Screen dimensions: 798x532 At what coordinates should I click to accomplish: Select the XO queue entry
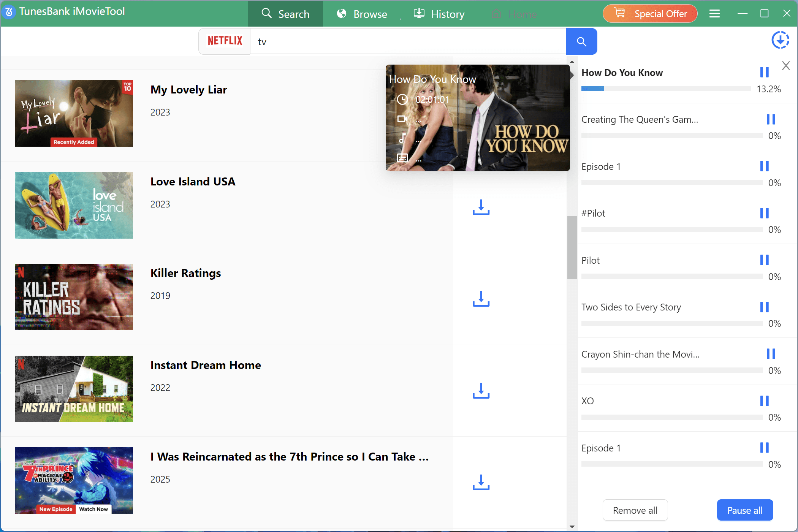[587, 401]
